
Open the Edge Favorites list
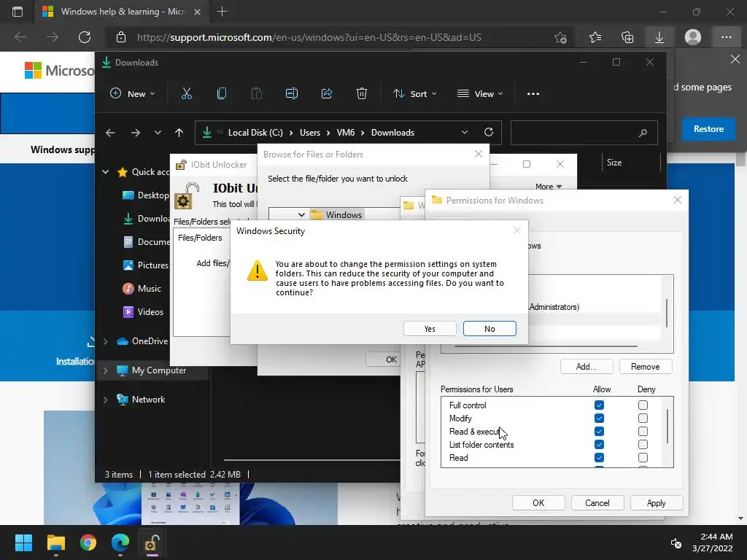pyautogui.click(x=595, y=37)
